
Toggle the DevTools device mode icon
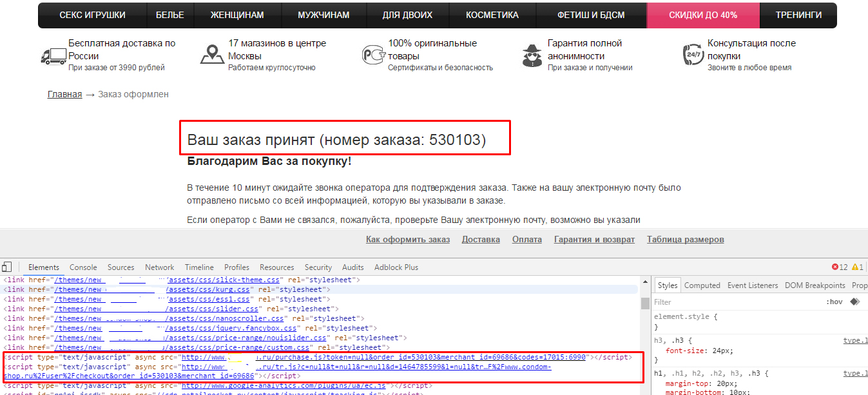pos(6,267)
